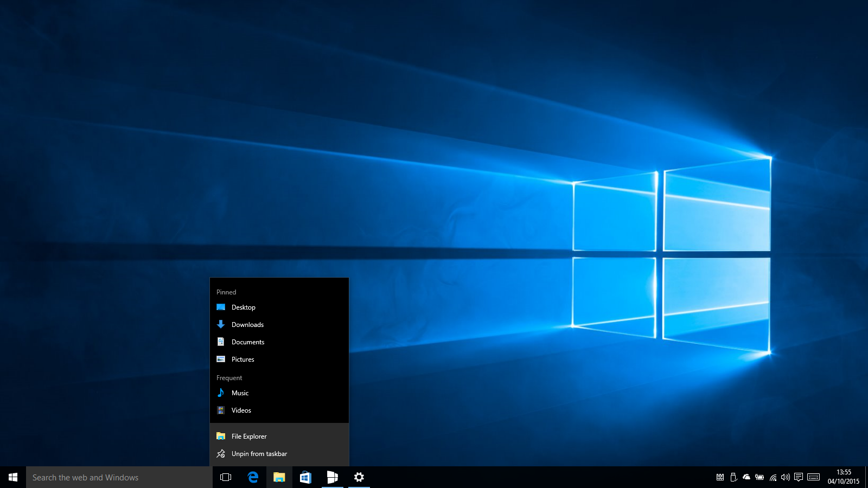Open the pinned Downloads folder entry
The image size is (868, 488).
pos(279,325)
